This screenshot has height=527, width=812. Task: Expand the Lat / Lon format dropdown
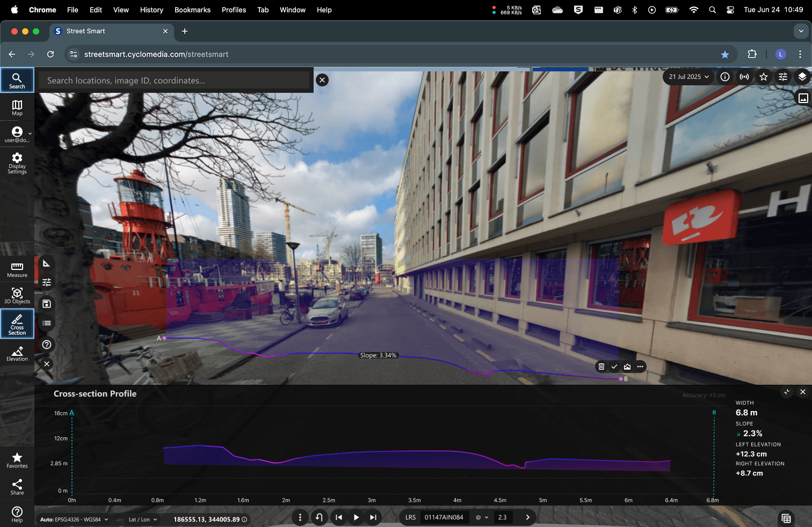point(143,519)
